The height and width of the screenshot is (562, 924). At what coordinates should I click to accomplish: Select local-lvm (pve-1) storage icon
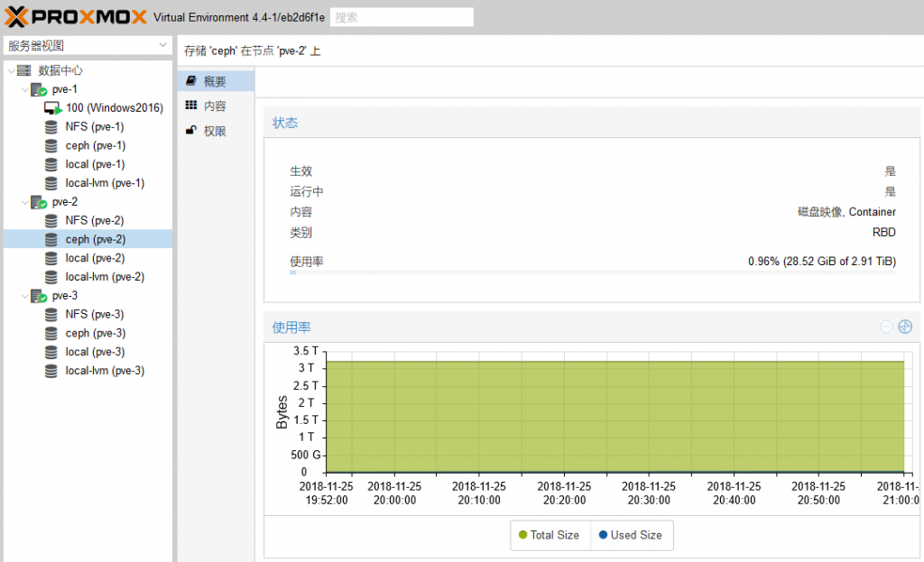[x=51, y=183]
